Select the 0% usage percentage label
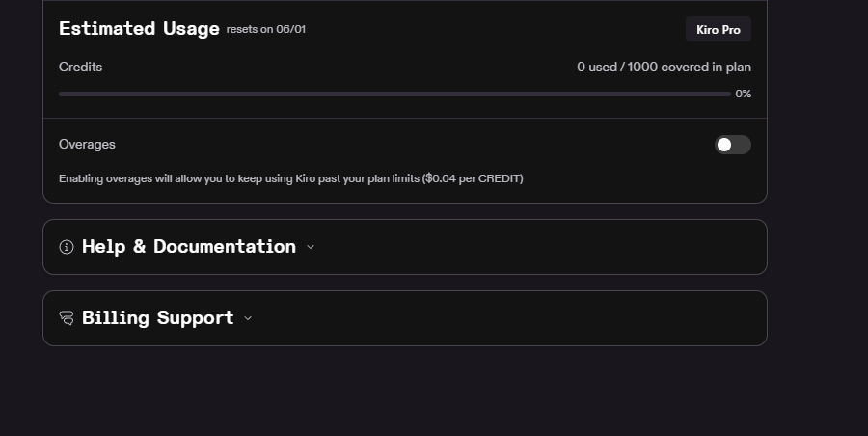This screenshot has width=868, height=436. pyautogui.click(x=743, y=95)
